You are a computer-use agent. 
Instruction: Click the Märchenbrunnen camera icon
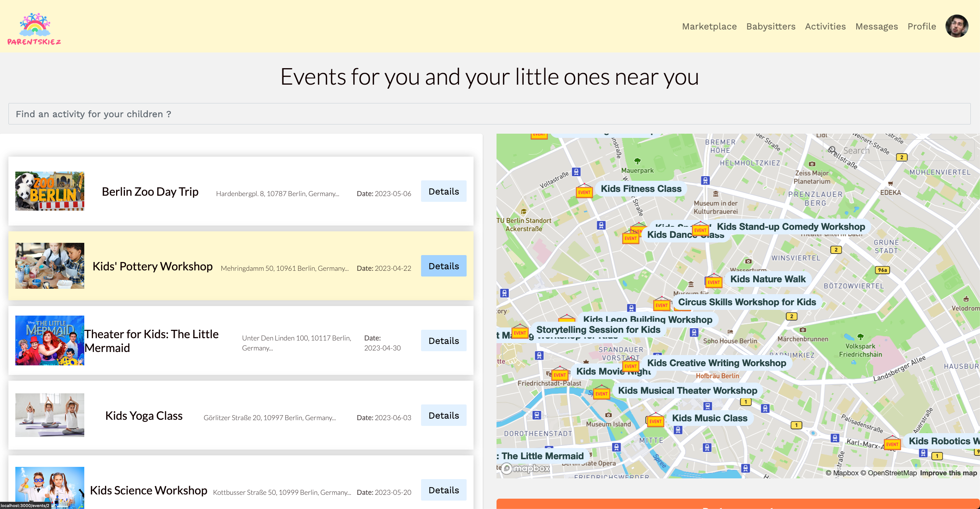(x=803, y=330)
